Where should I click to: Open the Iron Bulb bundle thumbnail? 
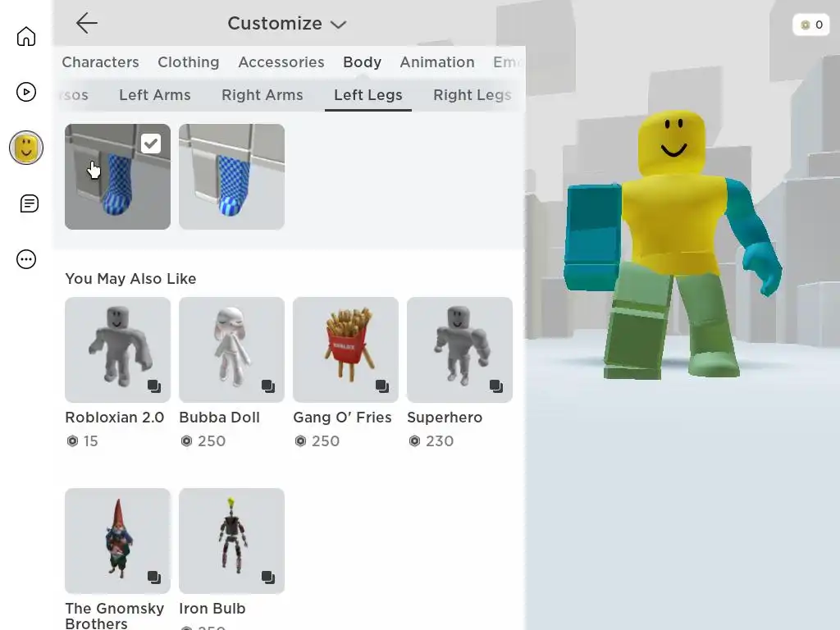point(232,541)
